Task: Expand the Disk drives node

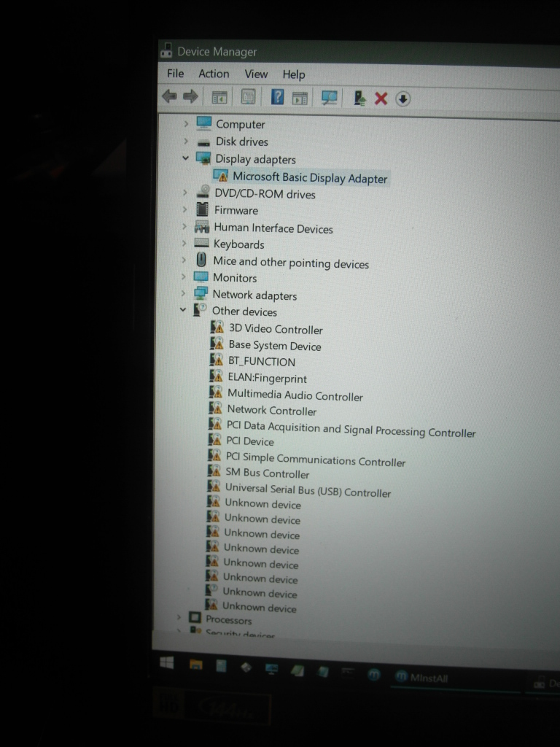Action: click(186, 141)
